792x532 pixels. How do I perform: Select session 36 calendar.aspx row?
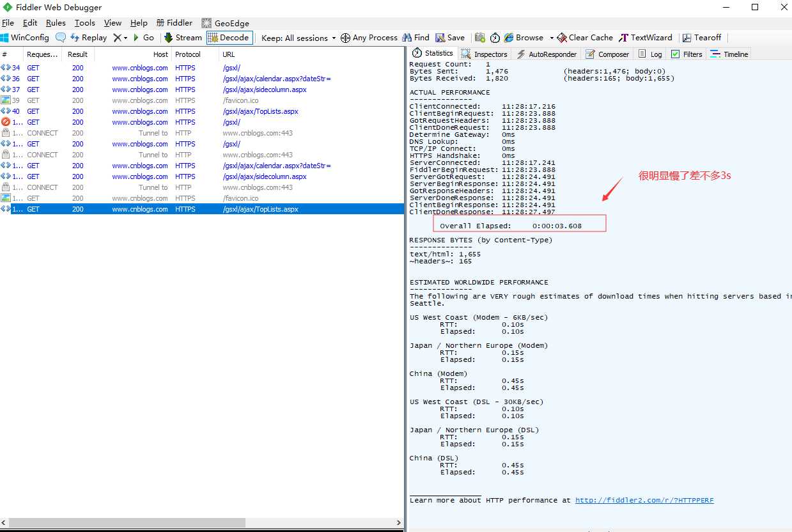point(202,79)
